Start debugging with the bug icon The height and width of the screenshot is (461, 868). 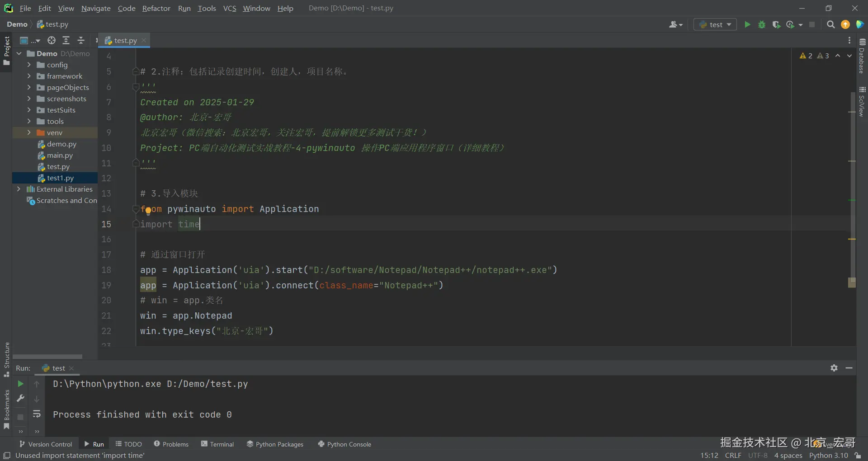click(x=762, y=24)
